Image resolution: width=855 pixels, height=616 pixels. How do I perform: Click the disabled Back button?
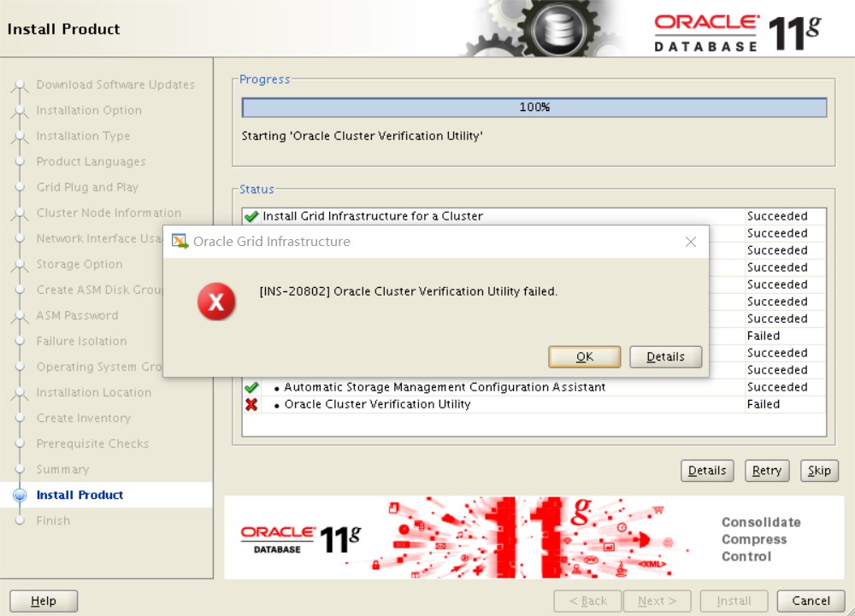(x=587, y=601)
